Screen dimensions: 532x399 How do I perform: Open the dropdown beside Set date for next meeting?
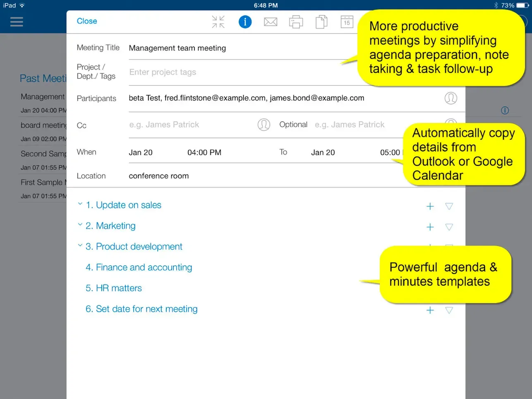[449, 310]
